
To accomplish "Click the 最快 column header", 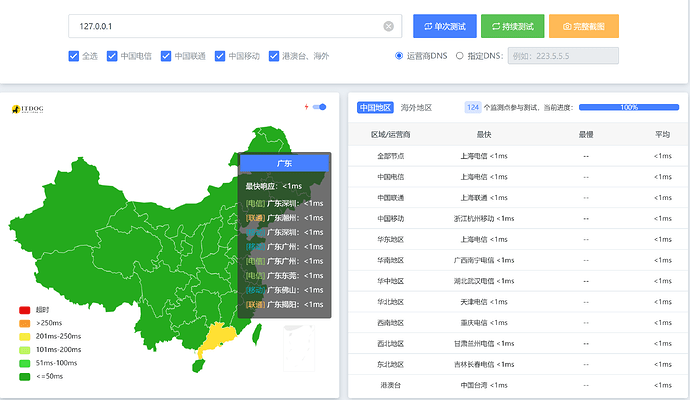I will click(484, 135).
